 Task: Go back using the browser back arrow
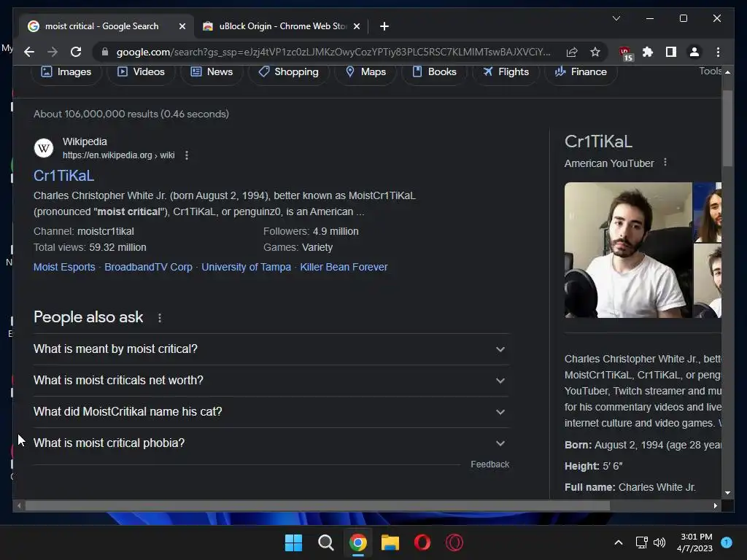[x=29, y=52]
